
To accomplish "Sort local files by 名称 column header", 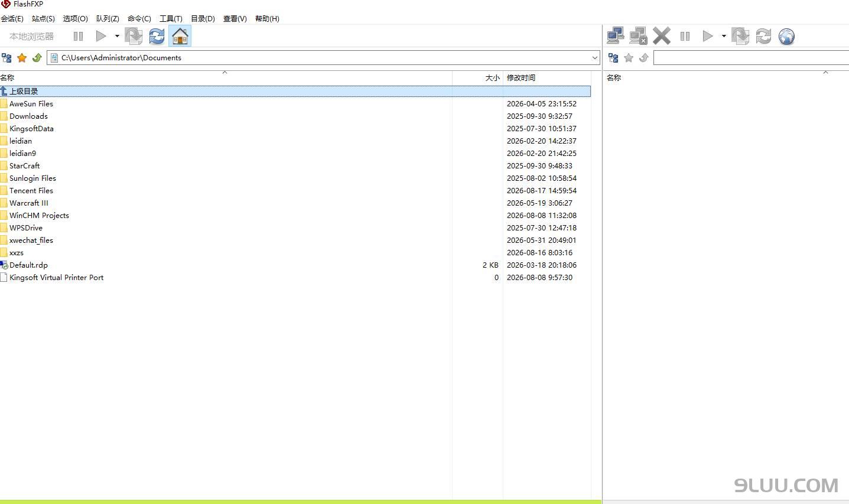I will pos(226,77).
